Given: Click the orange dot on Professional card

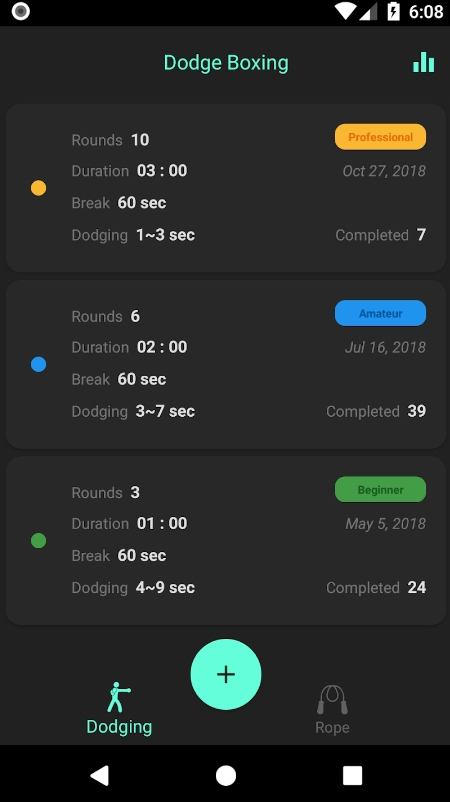Looking at the screenshot, I should [x=38, y=188].
